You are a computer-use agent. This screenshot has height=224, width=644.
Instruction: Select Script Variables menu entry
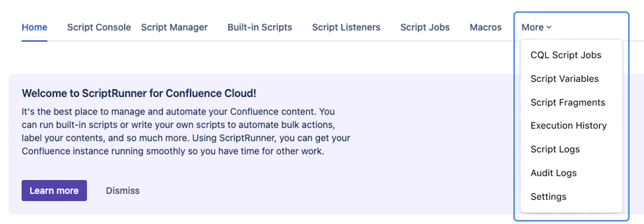[x=564, y=79]
